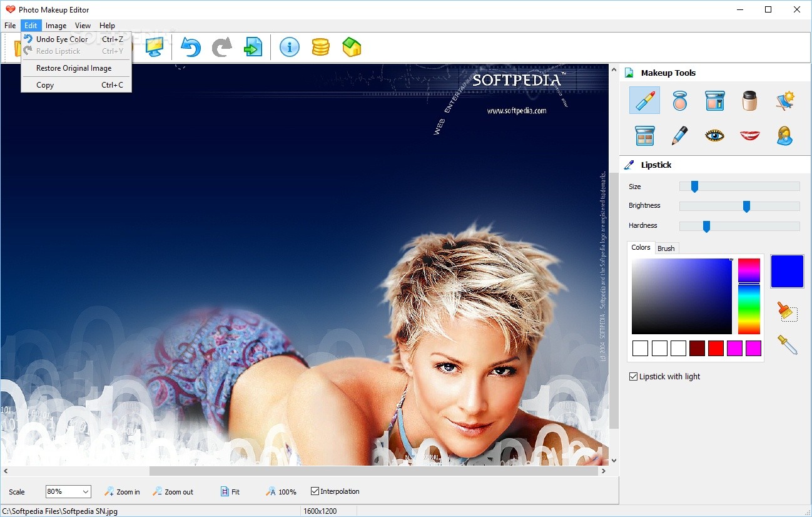Click the vertical rainbow hue strip

coord(749,297)
